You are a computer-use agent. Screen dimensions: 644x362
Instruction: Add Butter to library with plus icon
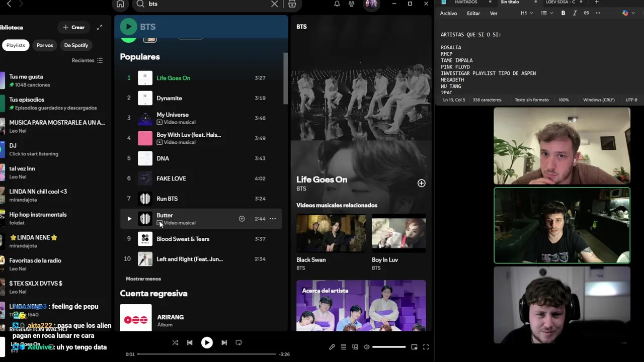coord(242,219)
